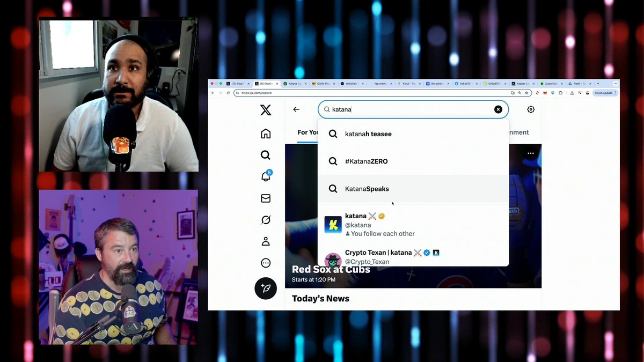Open Profile icon in sidebar
Image resolution: width=644 pixels, height=362 pixels.
(x=266, y=241)
